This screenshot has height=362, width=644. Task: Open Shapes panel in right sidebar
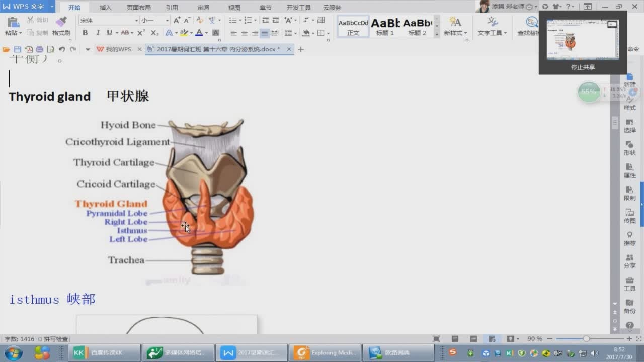pyautogui.click(x=629, y=148)
